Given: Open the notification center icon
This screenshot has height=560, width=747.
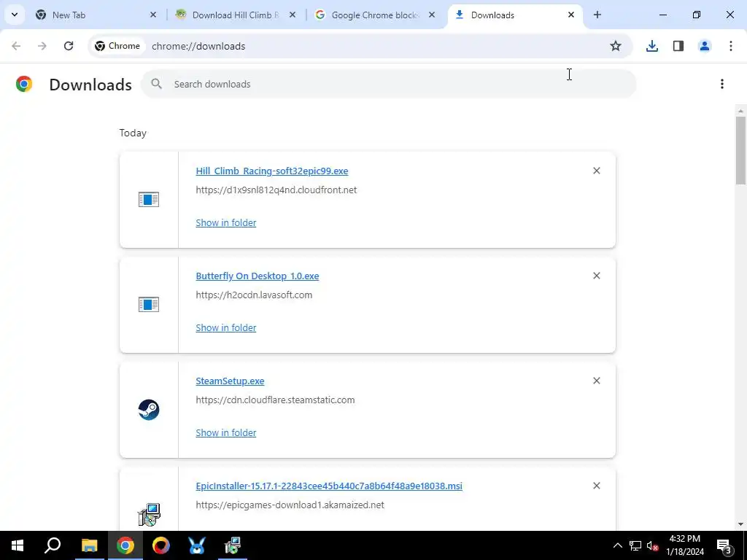Looking at the screenshot, I should [x=724, y=545].
